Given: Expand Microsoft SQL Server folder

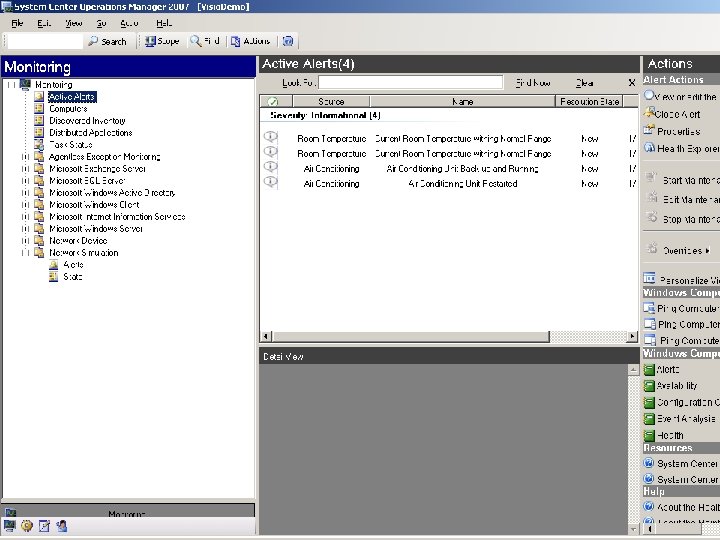Looking at the screenshot, I should tap(25, 181).
